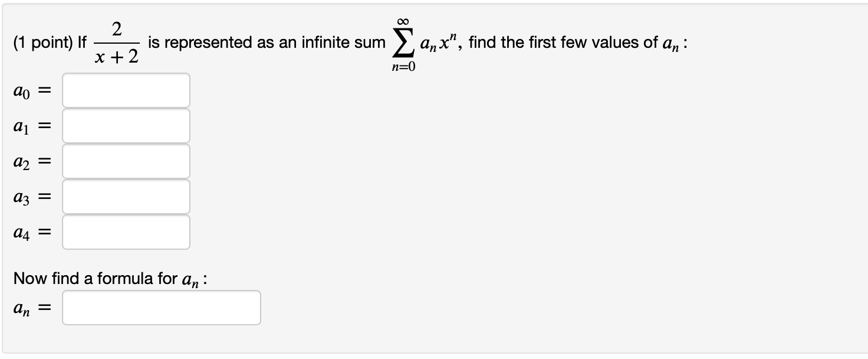
Task: Select the a3 label
Action: (20, 196)
